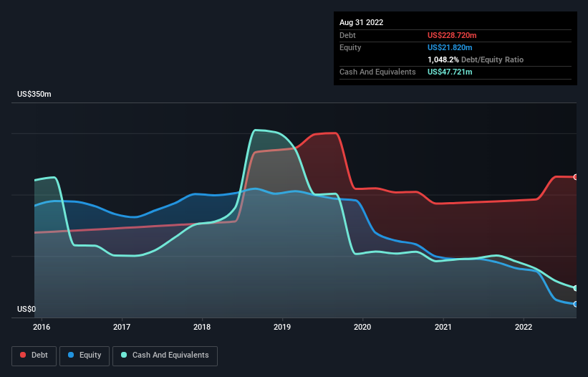
Task: Click the 2019 x-axis label
Action: coord(282,327)
